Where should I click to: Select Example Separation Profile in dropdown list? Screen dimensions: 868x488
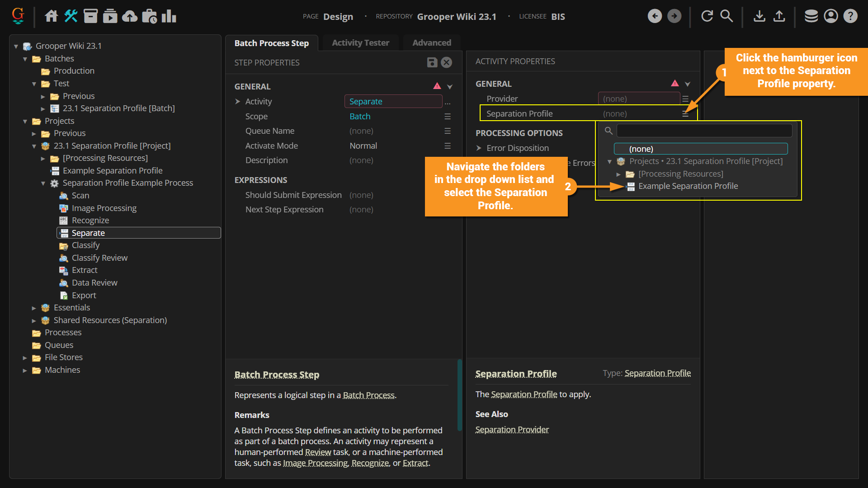688,186
